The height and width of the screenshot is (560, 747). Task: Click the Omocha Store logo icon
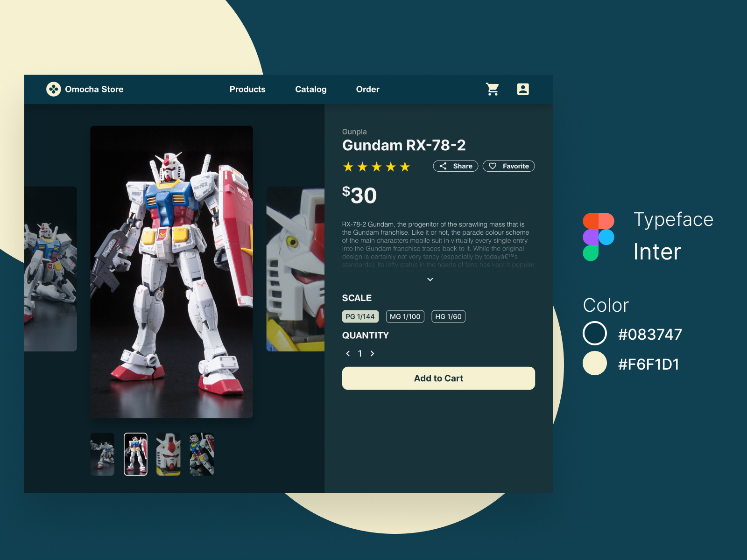[x=55, y=89]
